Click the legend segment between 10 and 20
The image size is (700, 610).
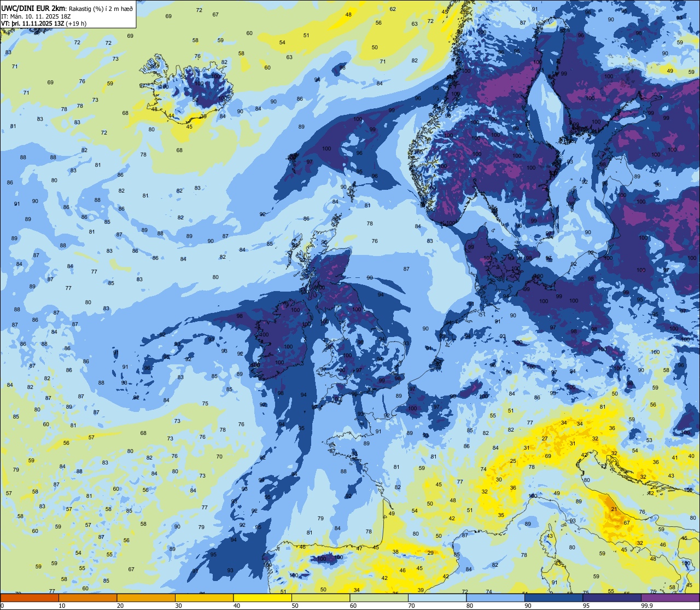(x=88, y=598)
